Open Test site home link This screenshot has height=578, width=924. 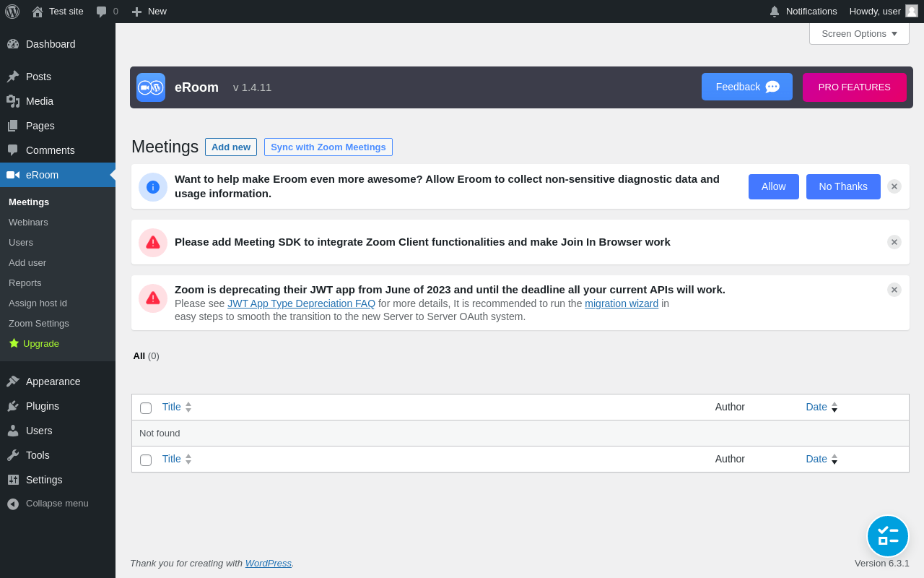coord(58,12)
